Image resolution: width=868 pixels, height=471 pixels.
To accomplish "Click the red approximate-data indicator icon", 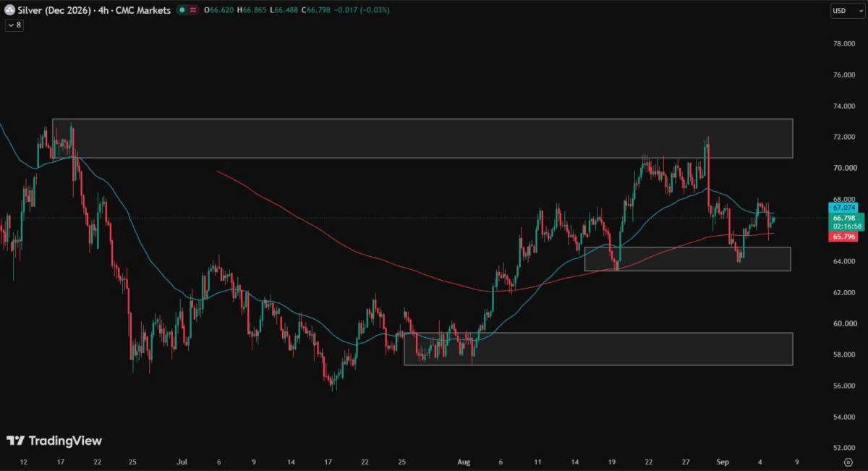I will click(194, 10).
